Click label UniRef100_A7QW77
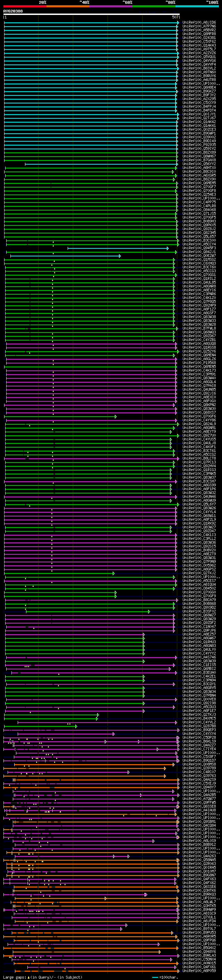 (199, 799)
